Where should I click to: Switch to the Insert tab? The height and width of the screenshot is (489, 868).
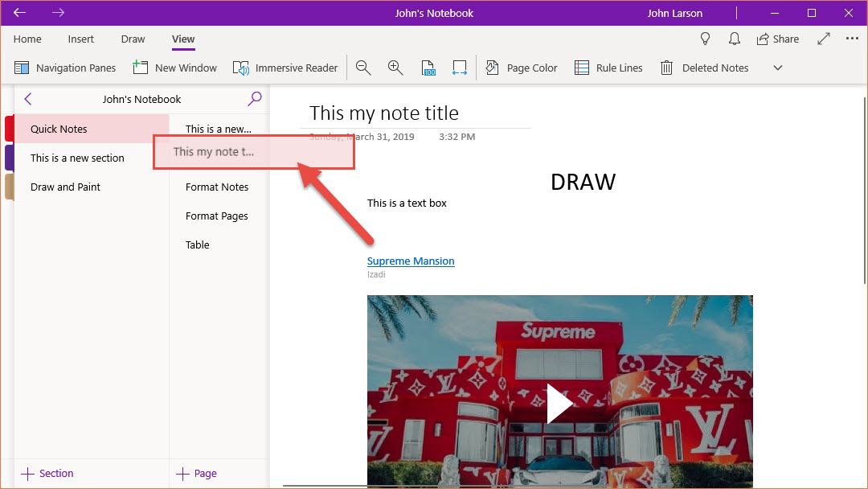tap(80, 39)
